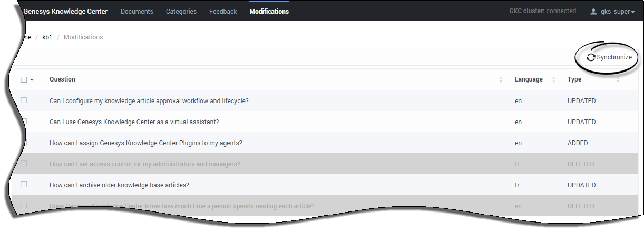Sort by Type column arrows icon
Viewport: 644px width, 232px height.
coord(618,80)
